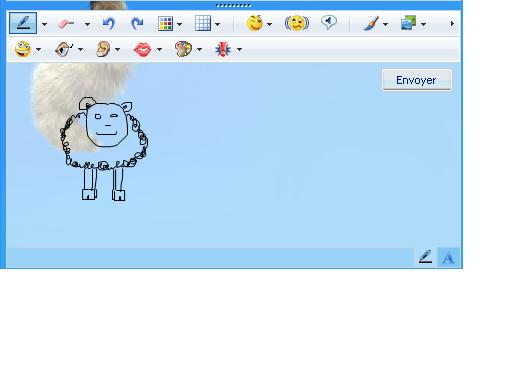Undo the last drawing stroke
512x384 pixels.
pos(109,23)
